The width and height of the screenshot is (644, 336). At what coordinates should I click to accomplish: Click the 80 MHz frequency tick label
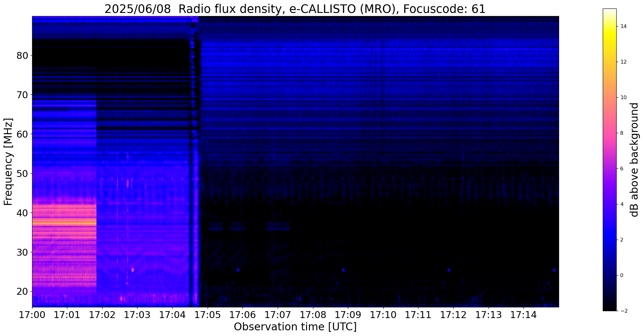click(x=22, y=55)
